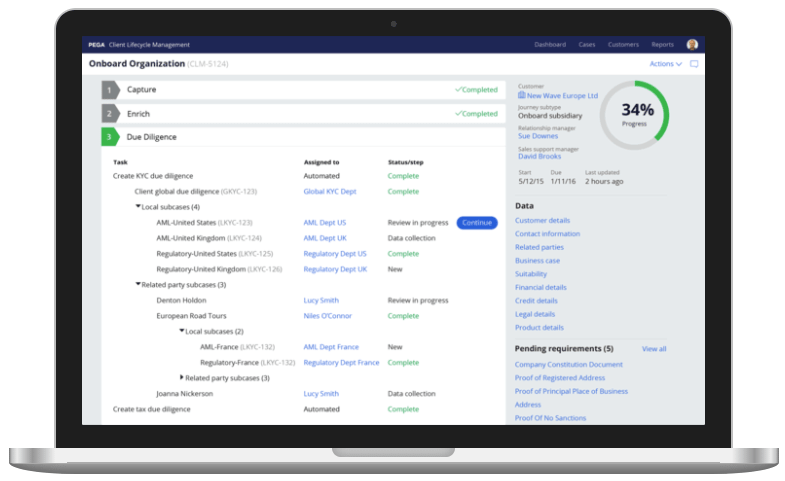This screenshot has width=785, height=481.
Task: Open the Reports menu item
Action: tap(662, 45)
